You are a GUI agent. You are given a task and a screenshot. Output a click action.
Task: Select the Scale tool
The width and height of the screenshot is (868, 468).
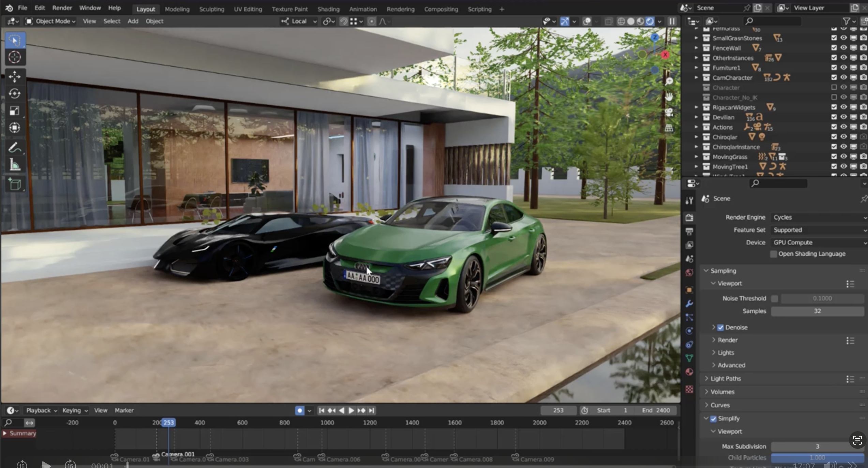(14, 111)
